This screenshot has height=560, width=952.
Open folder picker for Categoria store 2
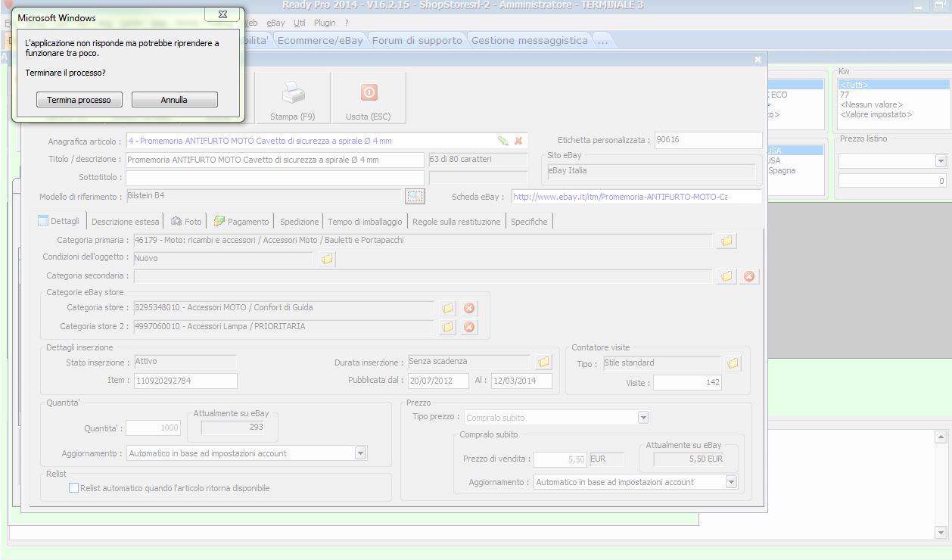coord(447,327)
